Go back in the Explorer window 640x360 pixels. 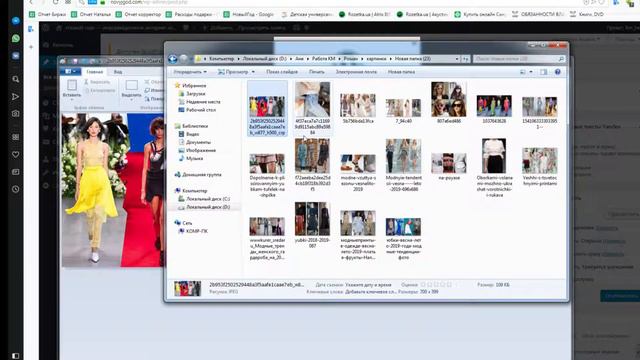coord(173,59)
